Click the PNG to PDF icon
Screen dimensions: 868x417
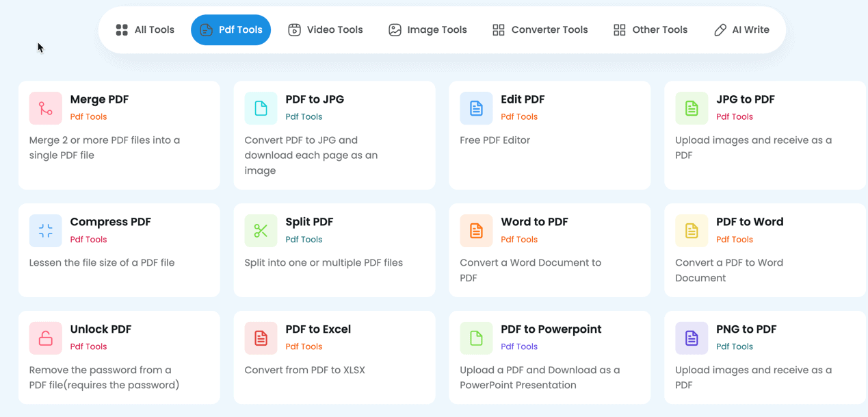[691, 338]
